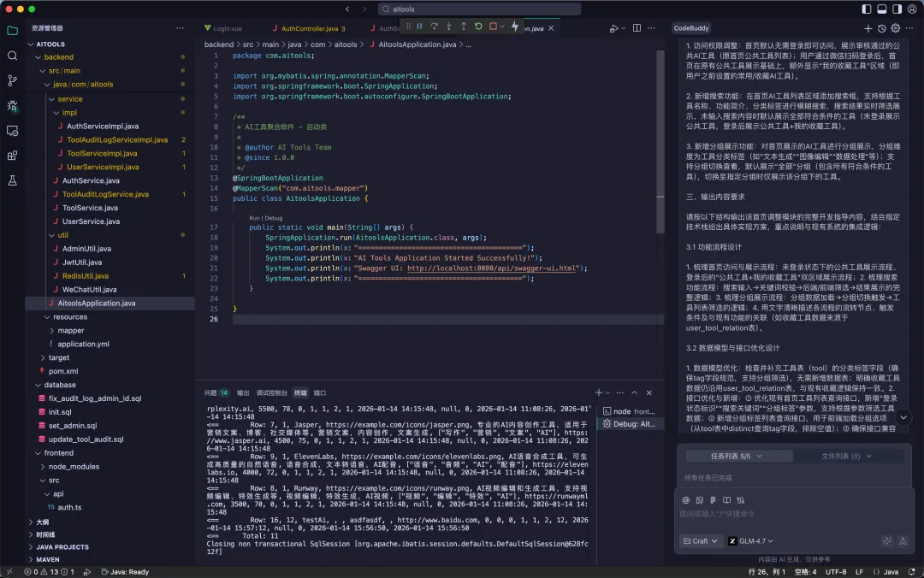
Task: Open the Explorer view in activity bar
Action: pos(12,31)
